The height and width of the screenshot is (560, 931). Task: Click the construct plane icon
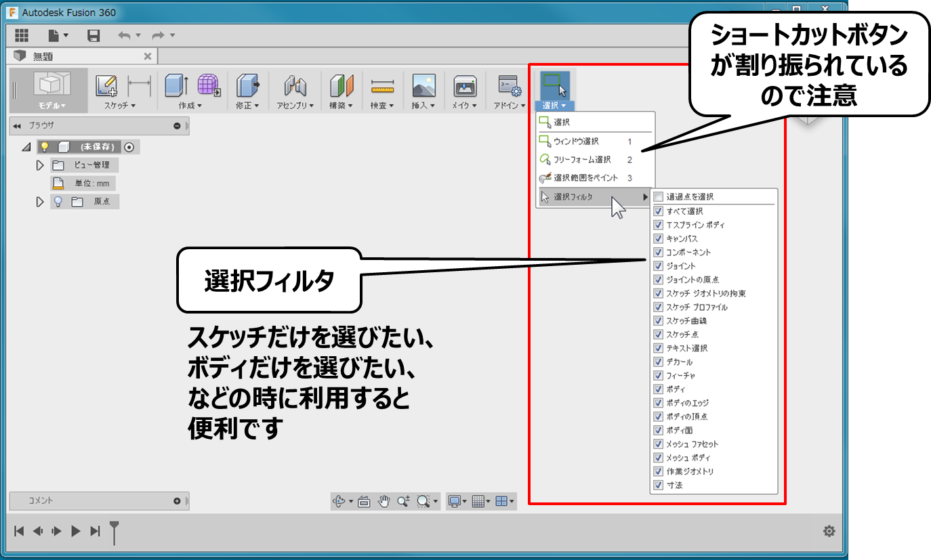[x=342, y=85]
